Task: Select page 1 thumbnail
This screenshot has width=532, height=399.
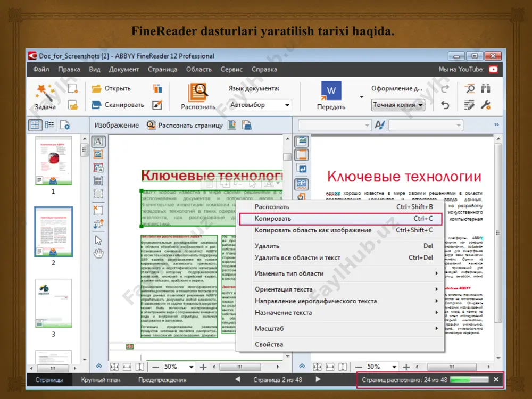Action: point(53,161)
